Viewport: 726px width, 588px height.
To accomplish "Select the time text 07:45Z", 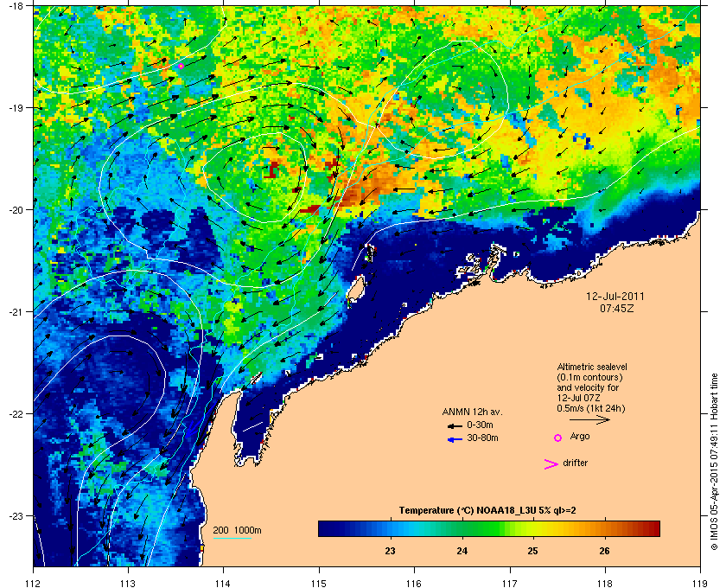I will click(x=616, y=308).
